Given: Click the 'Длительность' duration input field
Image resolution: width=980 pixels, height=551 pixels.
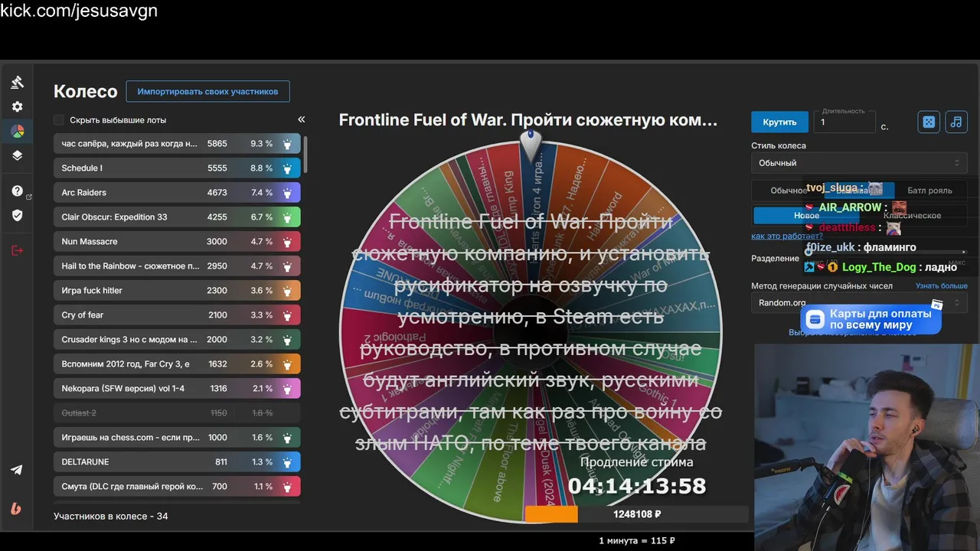Looking at the screenshot, I should coord(844,122).
